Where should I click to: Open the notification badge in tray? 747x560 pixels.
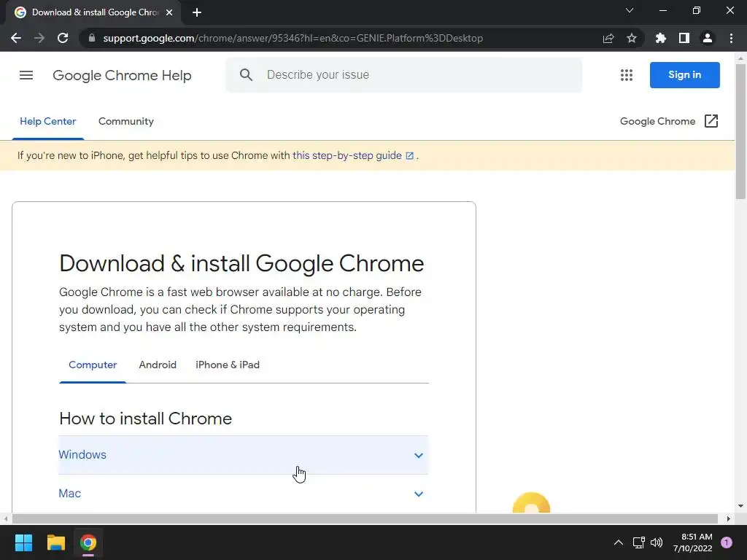pyautogui.click(x=727, y=542)
